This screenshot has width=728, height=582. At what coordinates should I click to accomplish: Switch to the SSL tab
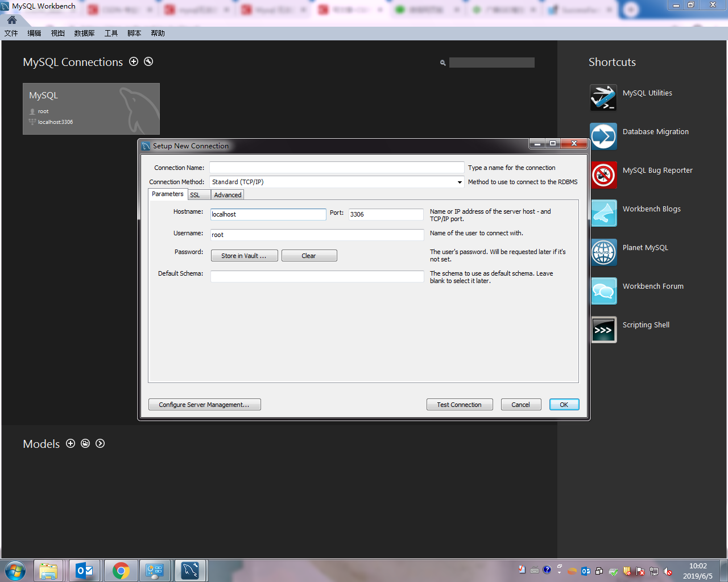[195, 194]
